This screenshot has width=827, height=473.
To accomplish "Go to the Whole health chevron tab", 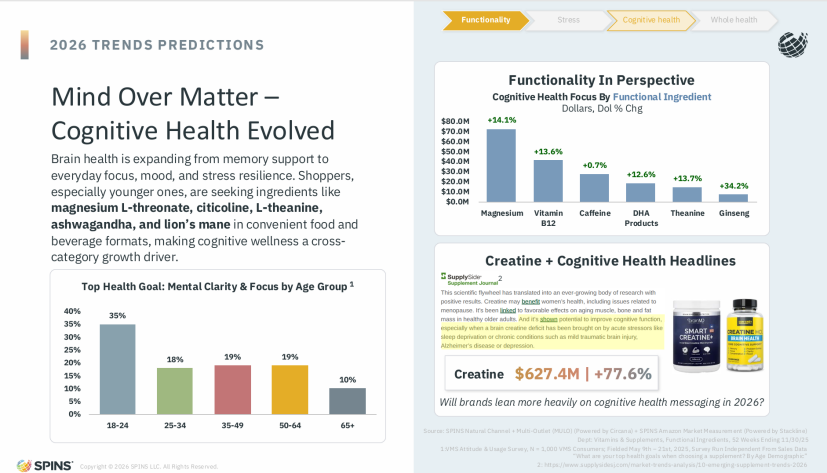I will pyautogui.click(x=733, y=19).
